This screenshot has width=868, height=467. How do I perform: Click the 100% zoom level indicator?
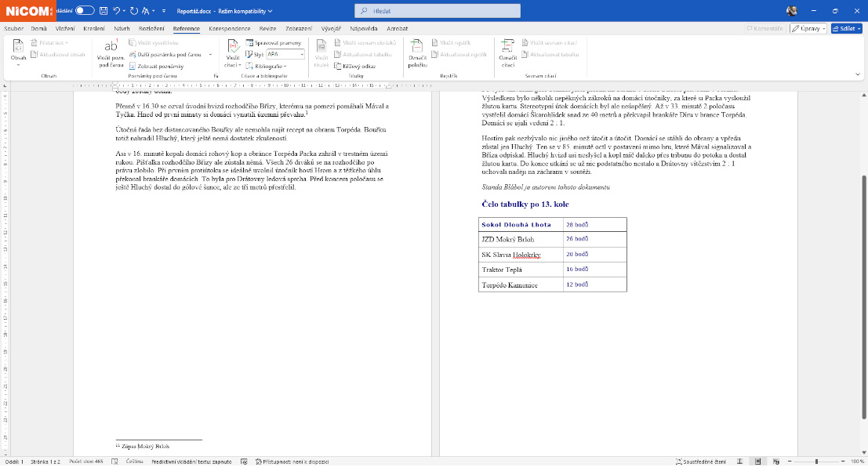click(x=857, y=462)
